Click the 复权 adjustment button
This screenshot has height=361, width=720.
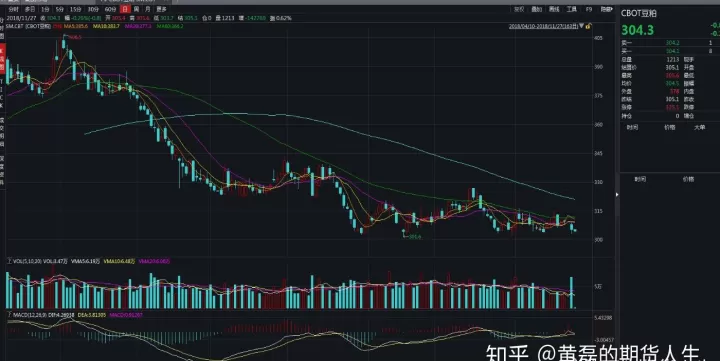(519, 9)
